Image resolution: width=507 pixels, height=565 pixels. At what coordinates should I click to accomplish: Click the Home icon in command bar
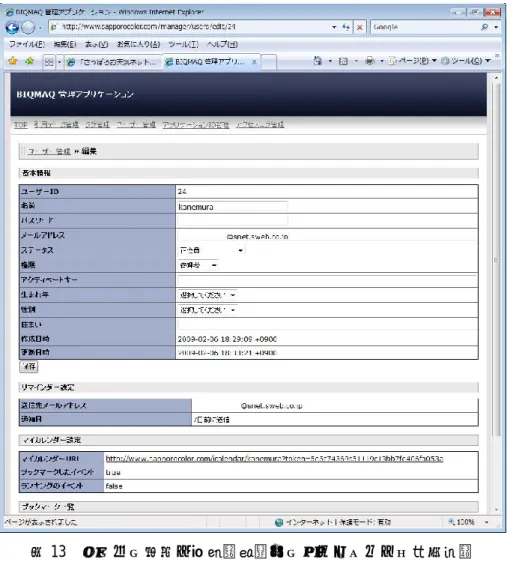tap(317, 61)
